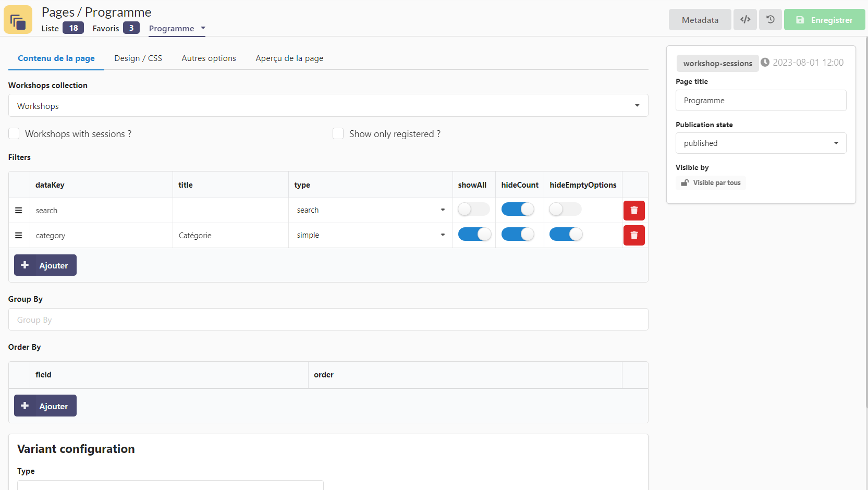
Task: Open the Workshops collection dropdown
Action: [x=328, y=106]
